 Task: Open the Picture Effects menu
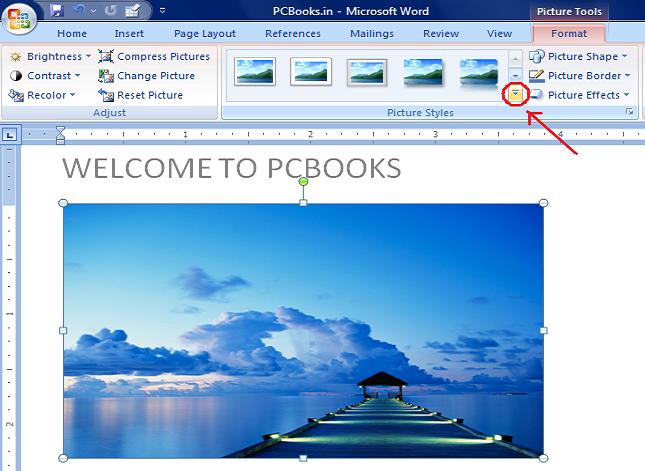579,95
